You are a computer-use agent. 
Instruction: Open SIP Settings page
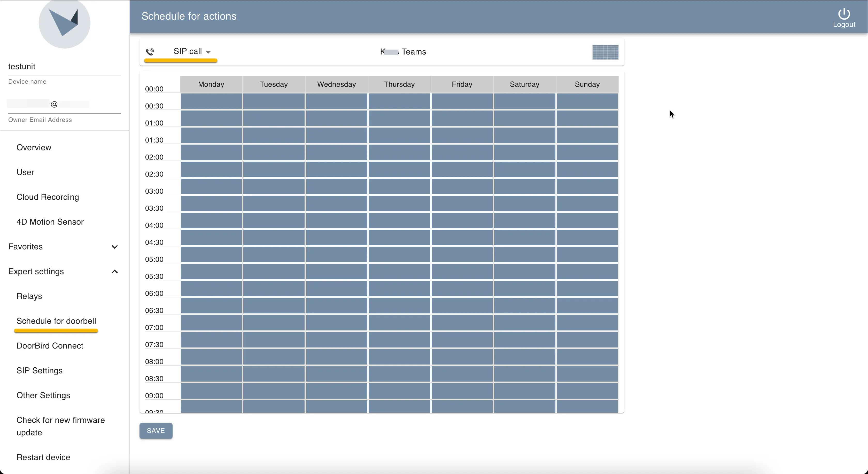coord(40,371)
